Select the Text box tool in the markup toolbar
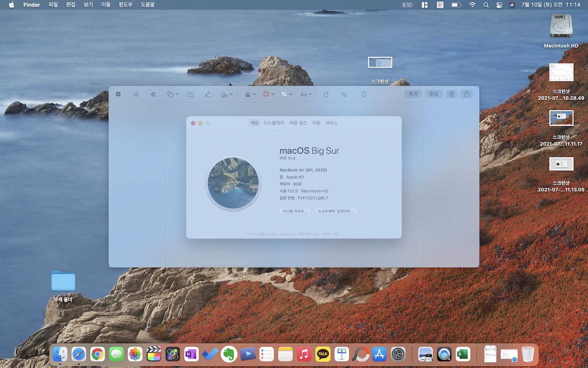 tap(190, 94)
